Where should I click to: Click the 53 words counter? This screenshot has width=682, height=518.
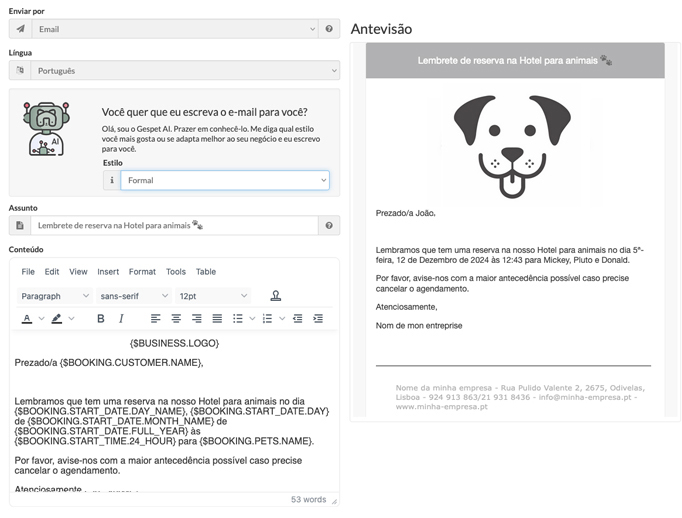tap(308, 499)
